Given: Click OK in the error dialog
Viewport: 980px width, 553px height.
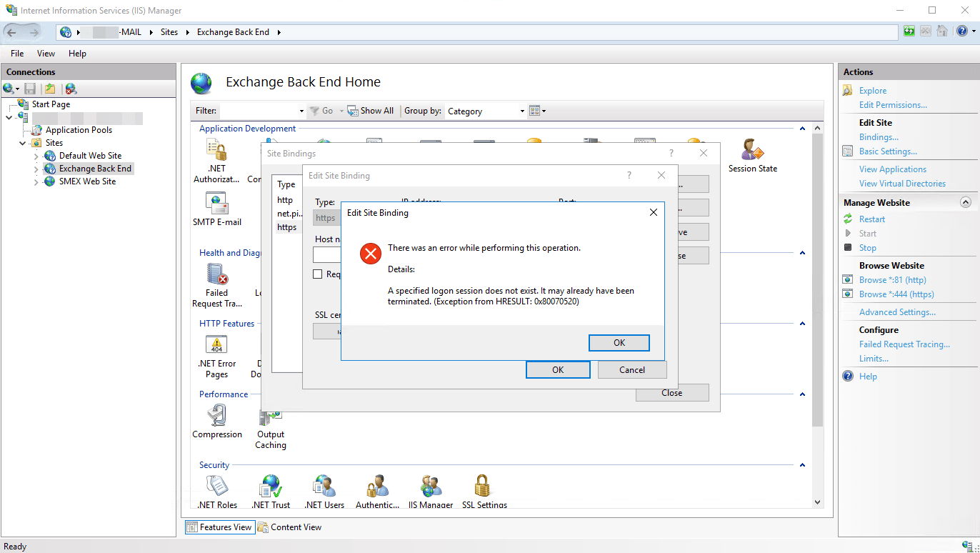Looking at the screenshot, I should (619, 343).
